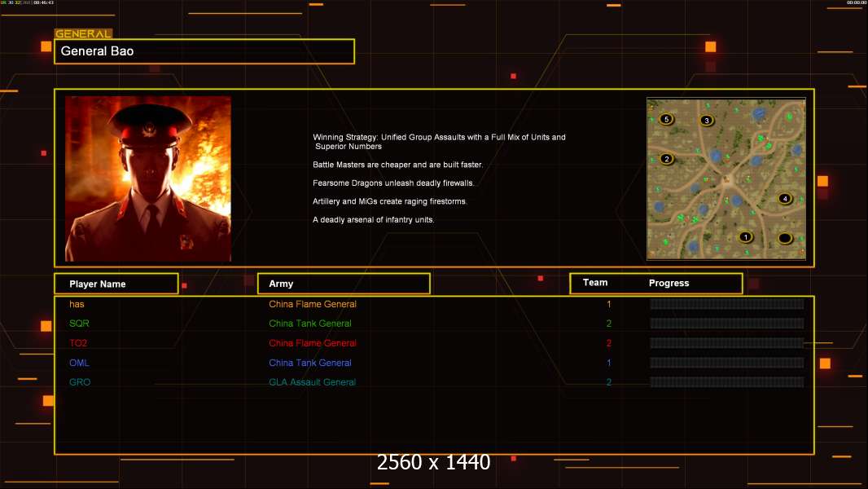Select start position 1 on the minimap
The width and height of the screenshot is (868, 489).
(746, 237)
